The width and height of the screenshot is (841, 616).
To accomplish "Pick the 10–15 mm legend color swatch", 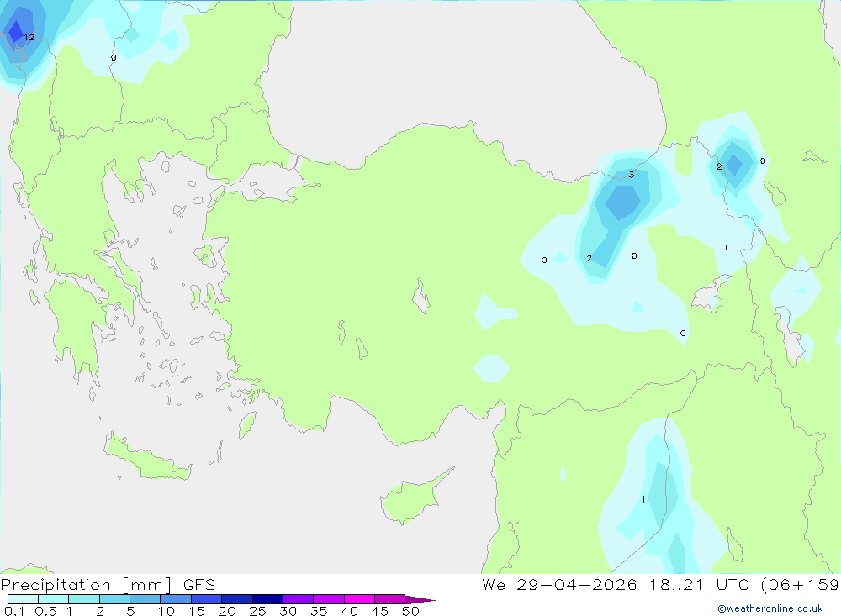I will [176, 599].
